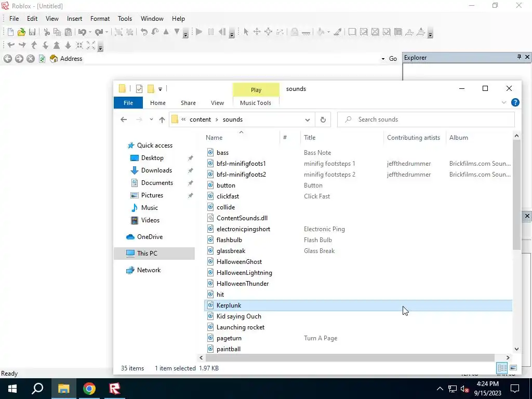The image size is (532, 399).
Task: Select the Share ribbon tab
Action: tap(188, 103)
